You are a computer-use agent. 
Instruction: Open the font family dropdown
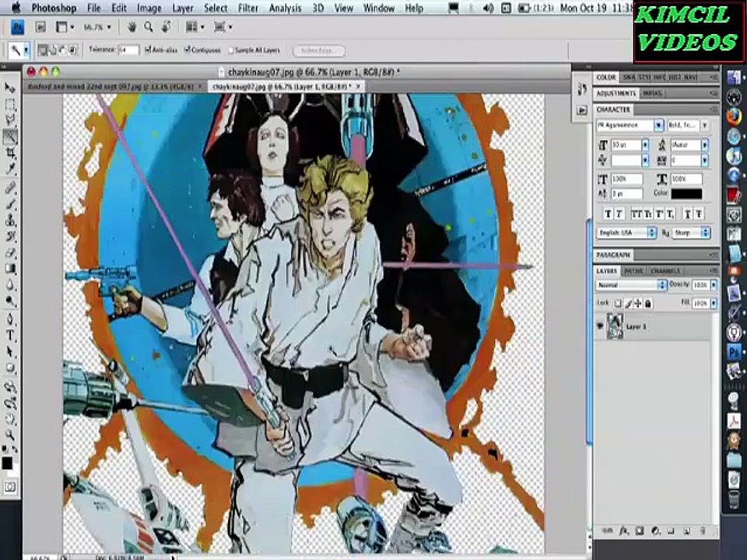(658, 125)
